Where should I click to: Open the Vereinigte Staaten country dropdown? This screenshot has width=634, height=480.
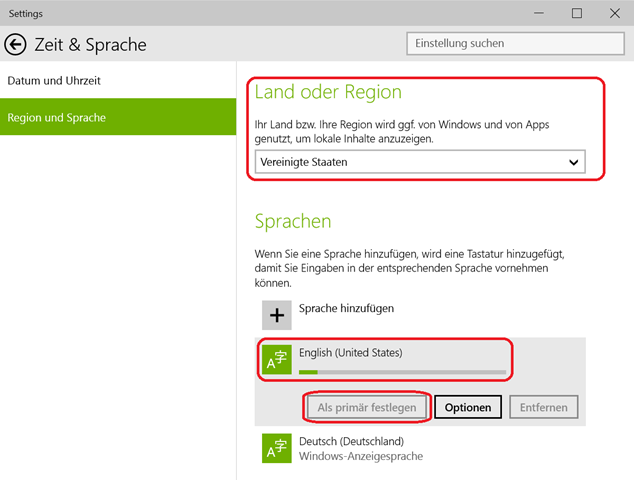point(420,162)
